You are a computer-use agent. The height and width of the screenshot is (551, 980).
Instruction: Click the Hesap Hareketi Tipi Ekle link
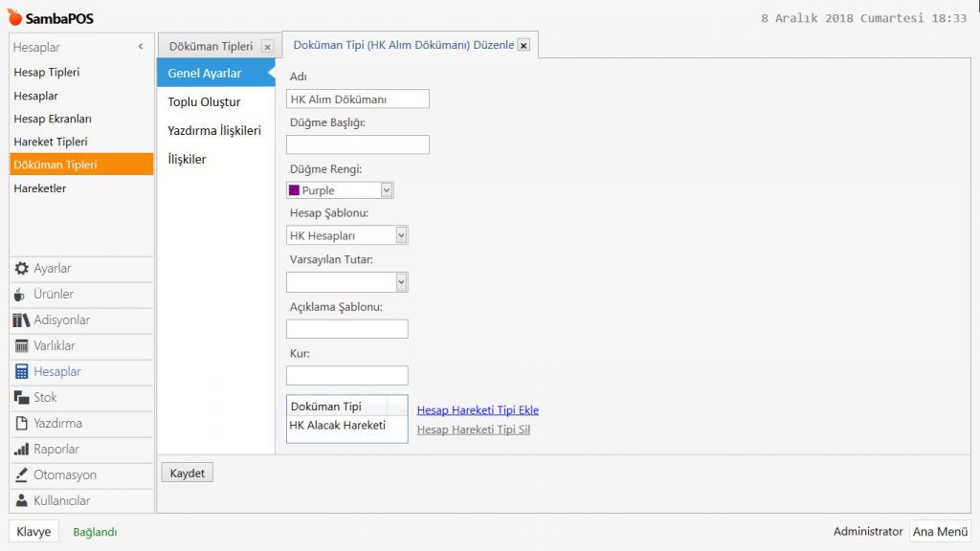pos(478,410)
